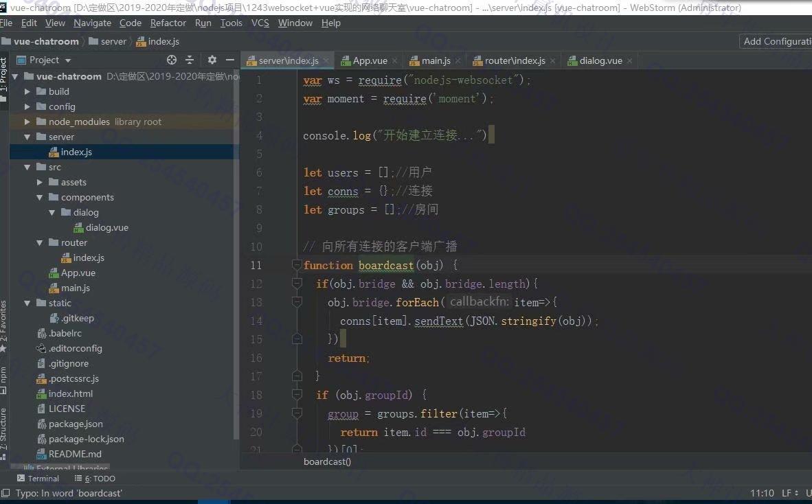
Task: Select README.md in the project tree
Action: 75,454
